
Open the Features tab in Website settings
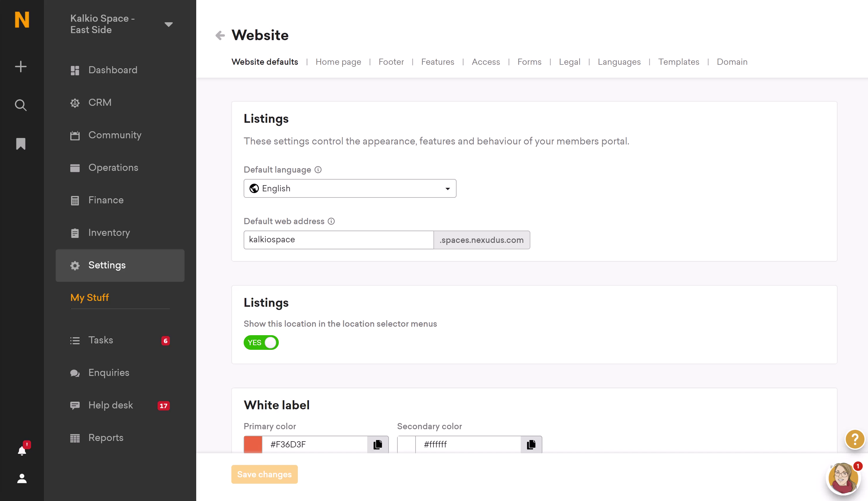pos(438,62)
